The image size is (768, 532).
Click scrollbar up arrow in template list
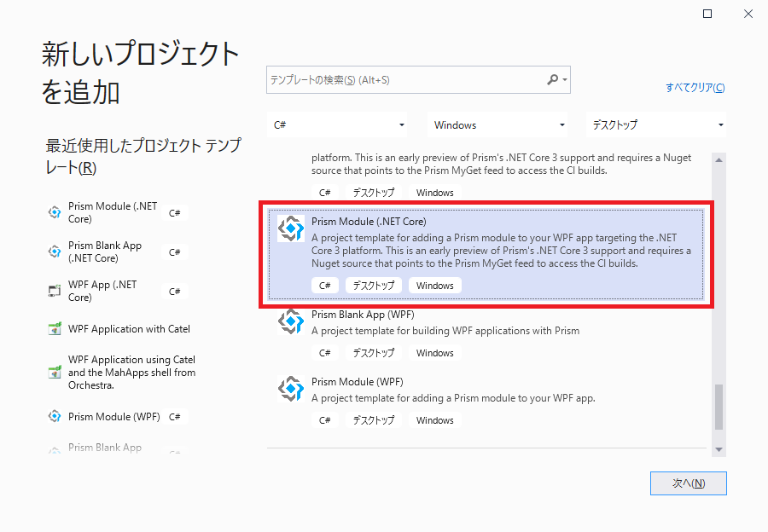point(719,160)
